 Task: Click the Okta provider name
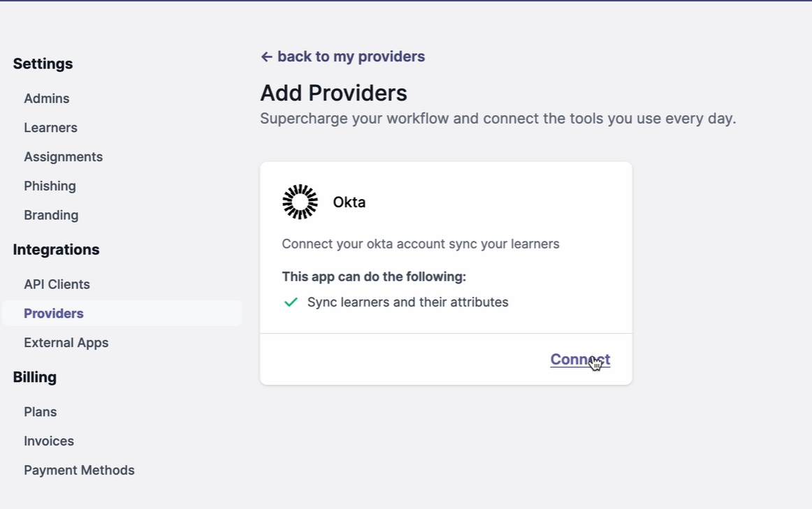[349, 202]
